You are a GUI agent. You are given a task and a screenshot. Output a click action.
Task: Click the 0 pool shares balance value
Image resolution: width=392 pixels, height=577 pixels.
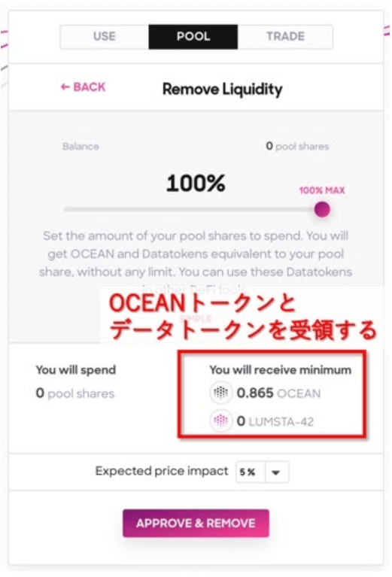[x=297, y=146]
